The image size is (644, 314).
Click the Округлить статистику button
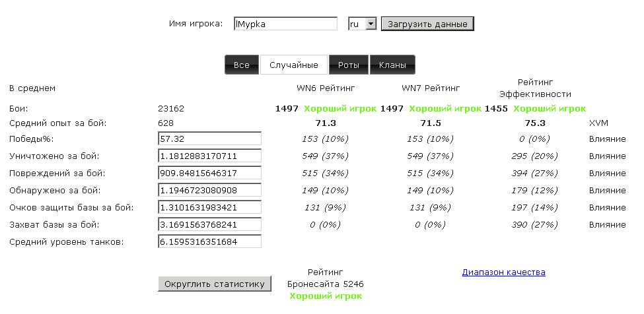tap(215, 284)
